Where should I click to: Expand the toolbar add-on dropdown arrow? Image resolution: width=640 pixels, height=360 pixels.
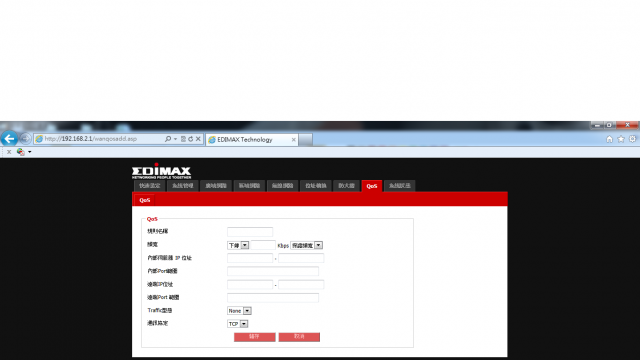point(30,152)
